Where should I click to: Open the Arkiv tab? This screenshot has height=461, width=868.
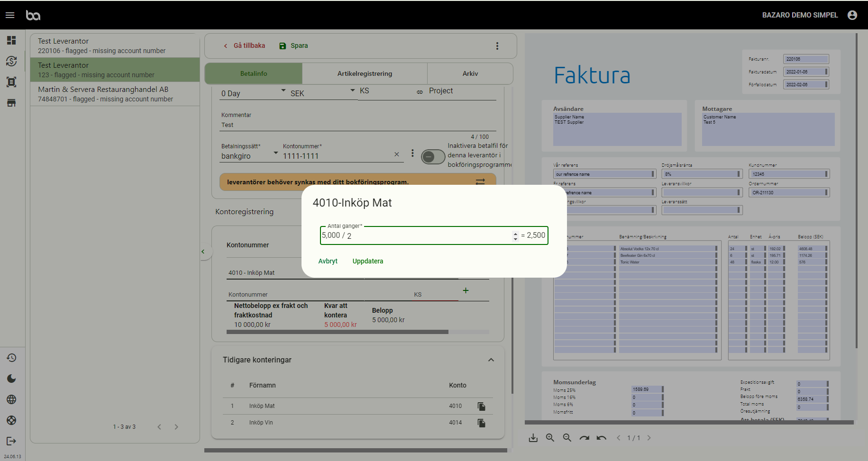click(470, 74)
